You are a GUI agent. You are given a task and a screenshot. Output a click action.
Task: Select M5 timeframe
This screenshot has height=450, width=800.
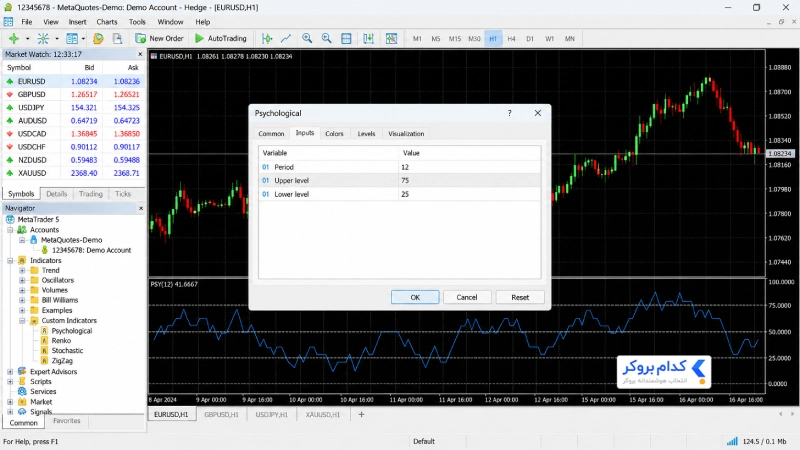436,39
